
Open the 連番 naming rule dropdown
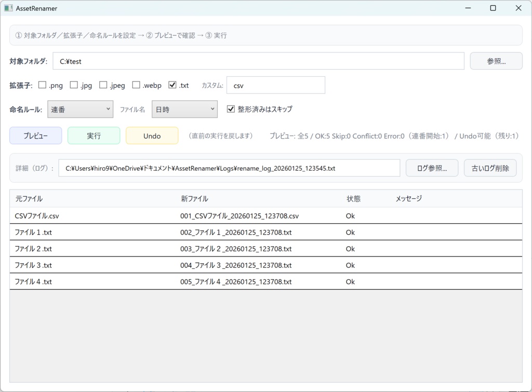80,109
